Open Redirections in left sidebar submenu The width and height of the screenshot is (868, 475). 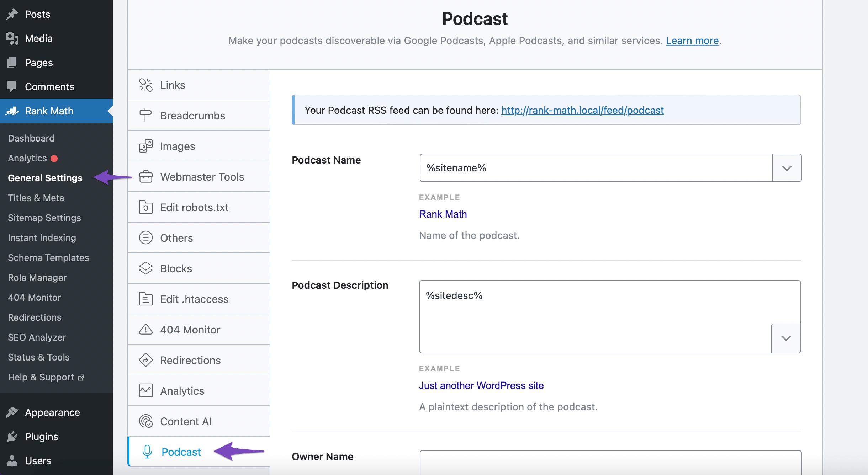coord(35,317)
